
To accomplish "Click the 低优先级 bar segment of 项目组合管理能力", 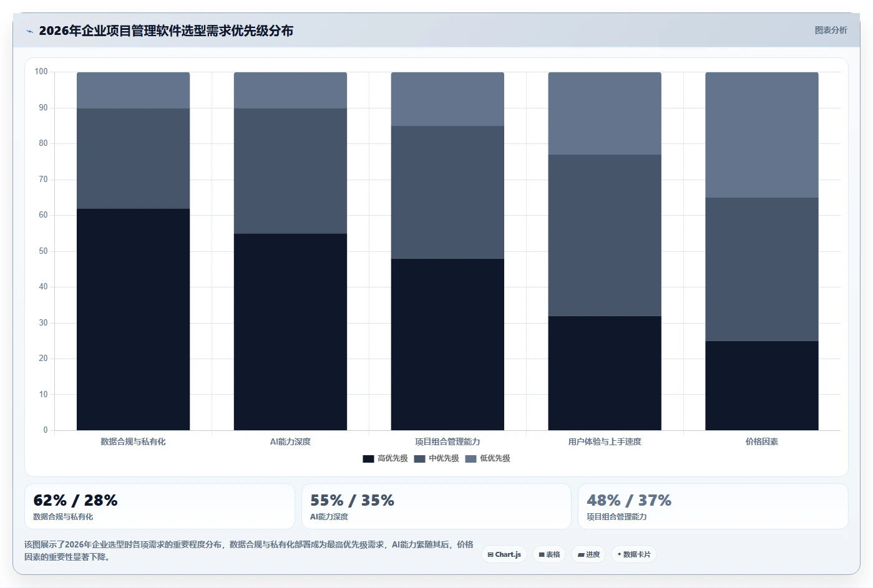I will point(447,99).
